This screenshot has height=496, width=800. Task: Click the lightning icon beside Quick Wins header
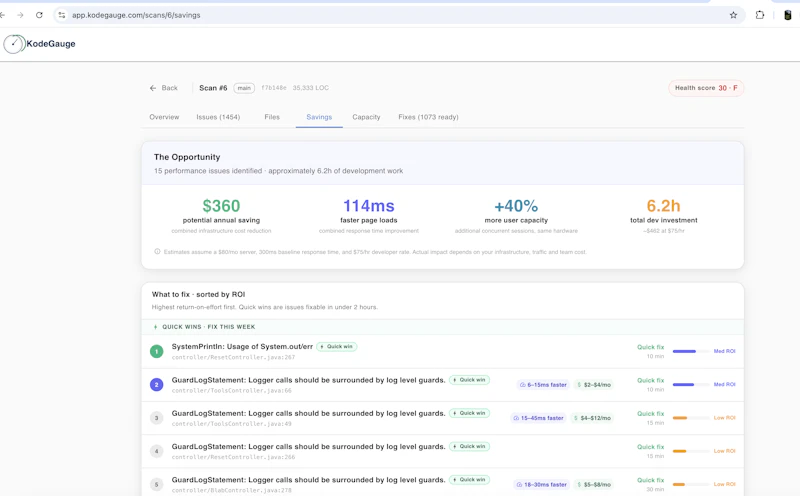156,327
